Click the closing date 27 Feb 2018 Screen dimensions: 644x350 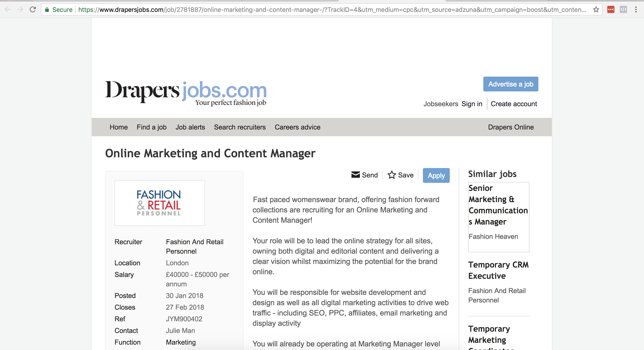(x=185, y=307)
